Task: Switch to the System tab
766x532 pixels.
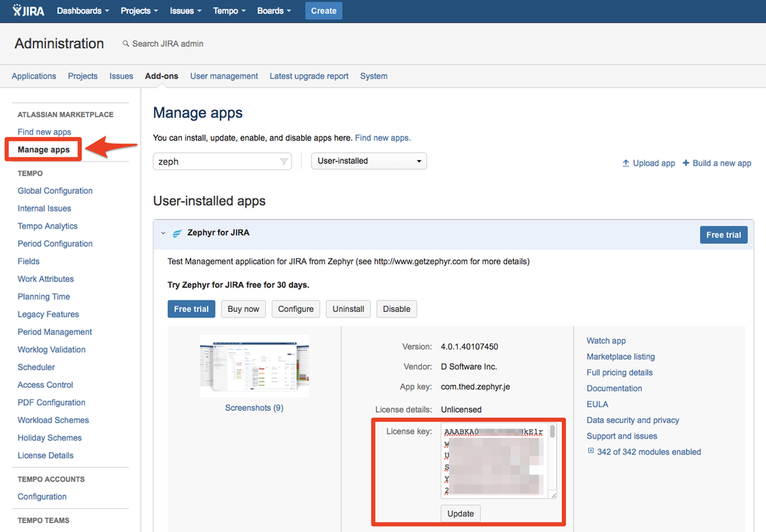Action: (x=373, y=76)
